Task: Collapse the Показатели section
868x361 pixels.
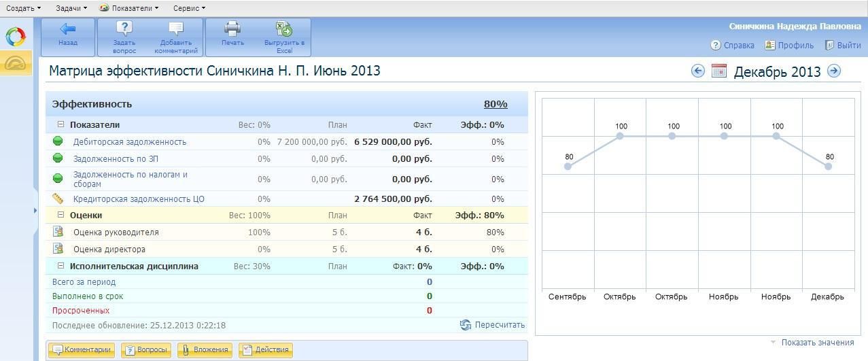Action: [60, 124]
